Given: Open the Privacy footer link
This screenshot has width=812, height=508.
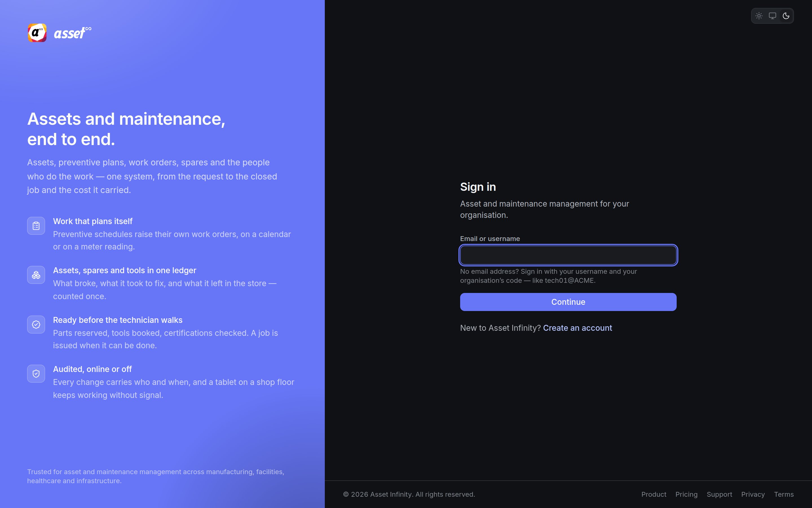Looking at the screenshot, I should point(753,494).
